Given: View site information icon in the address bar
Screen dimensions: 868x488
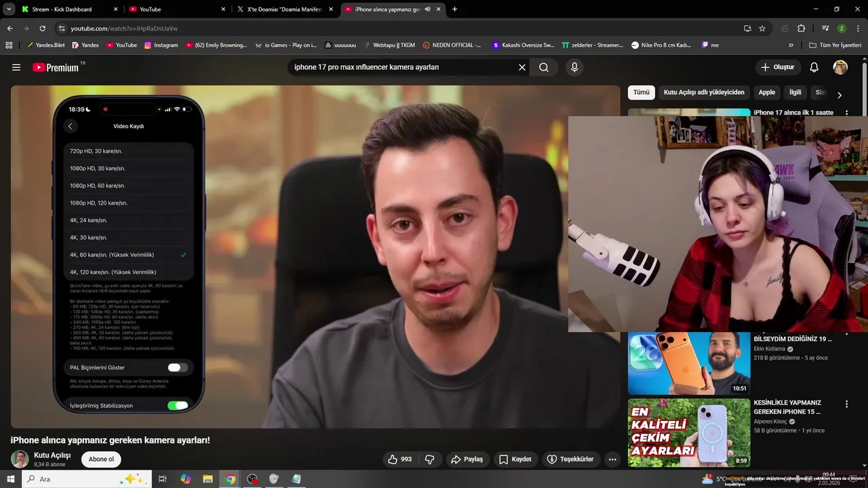Looking at the screenshot, I should [x=62, y=28].
